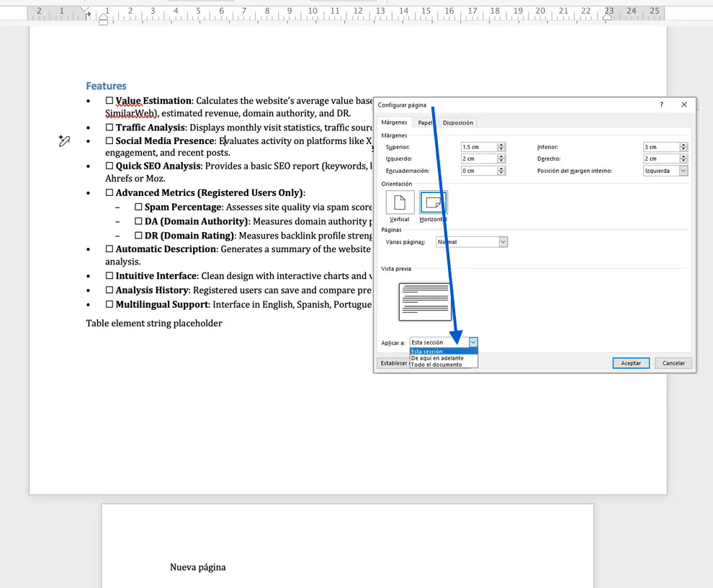Switch to the Márgenes tab
This screenshot has width=713, height=588.
[x=394, y=122]
